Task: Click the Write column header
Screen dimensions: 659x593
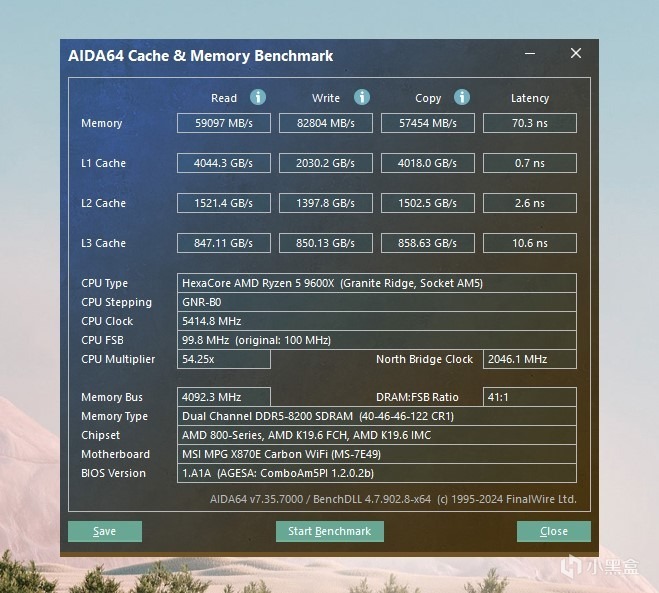Action: (326, 98)
